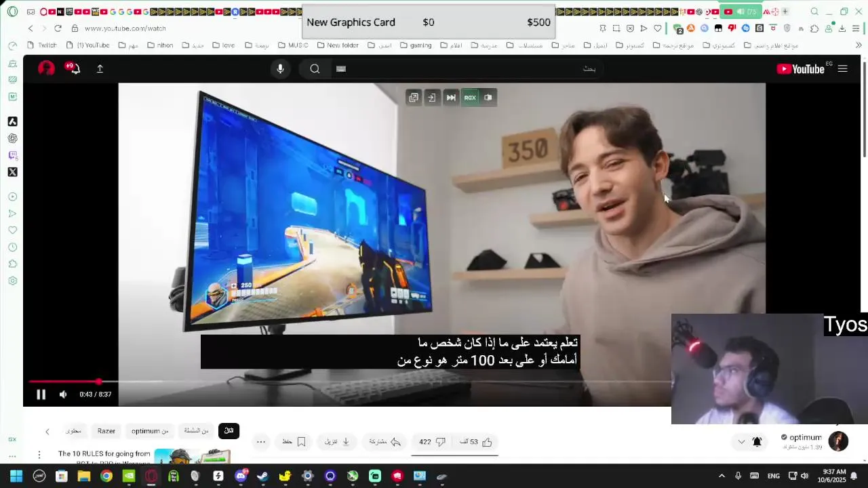Open the three-dot more actions menu
The width and height of the screenshot is (868, 488).
261,442
